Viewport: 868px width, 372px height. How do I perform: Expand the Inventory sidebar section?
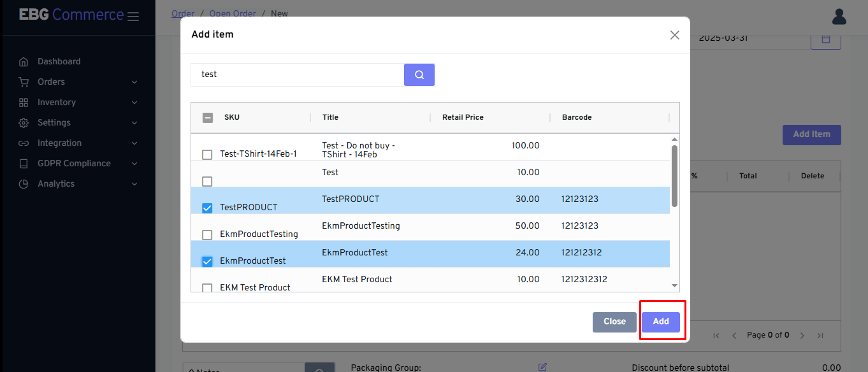[56, 102]
